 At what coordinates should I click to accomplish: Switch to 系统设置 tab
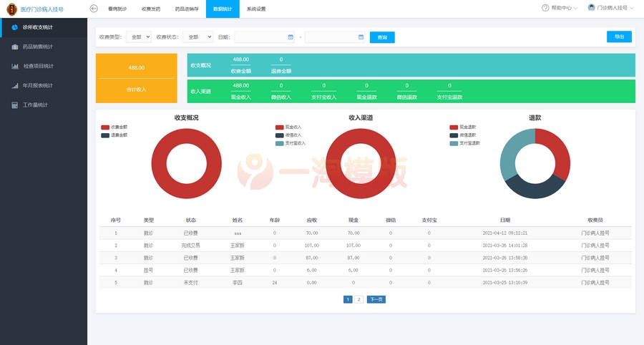point(256,9)
